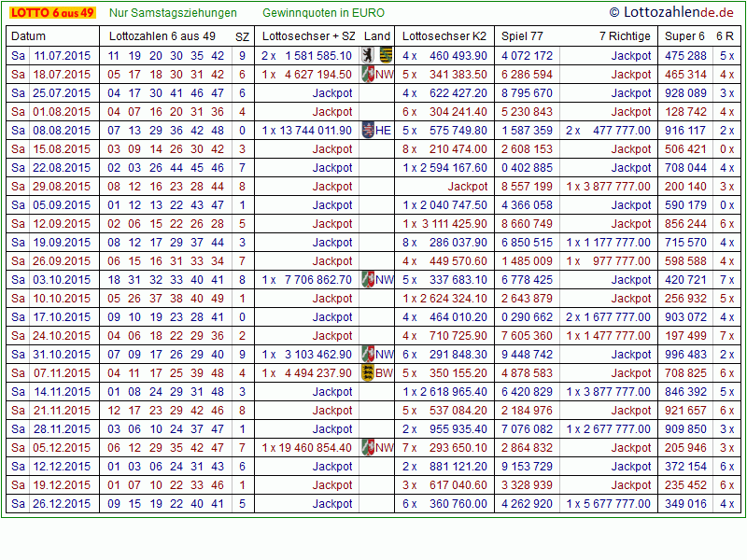The height and width of the screenshot is (560, 747).
Task: Click the 'Super 6' column header
Action: click(x=684, y=36)
